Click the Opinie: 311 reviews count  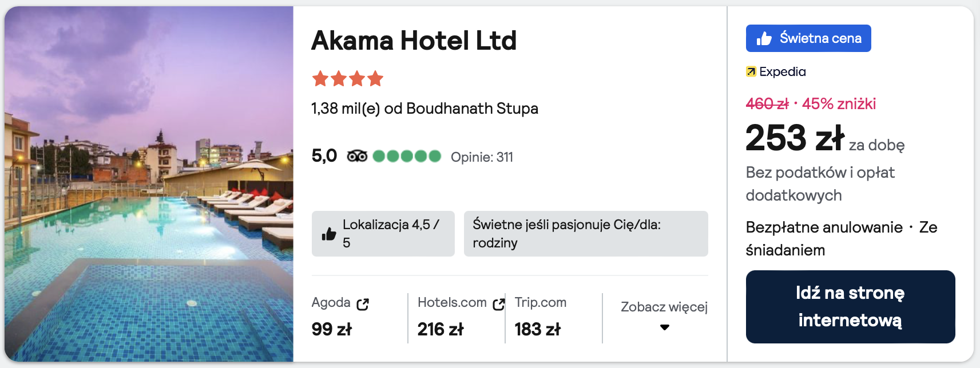(x=482, y=157)
